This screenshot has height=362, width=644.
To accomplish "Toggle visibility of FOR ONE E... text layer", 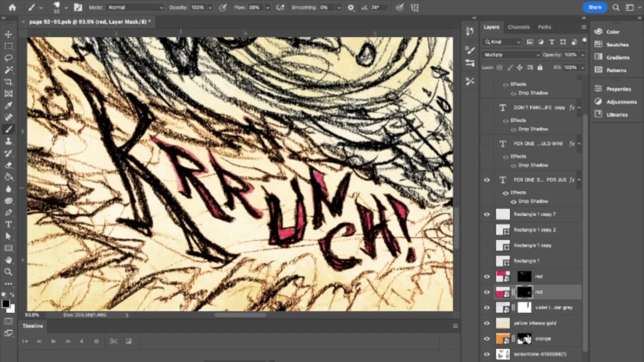I will pyautogui.click(x=487, y=179).
